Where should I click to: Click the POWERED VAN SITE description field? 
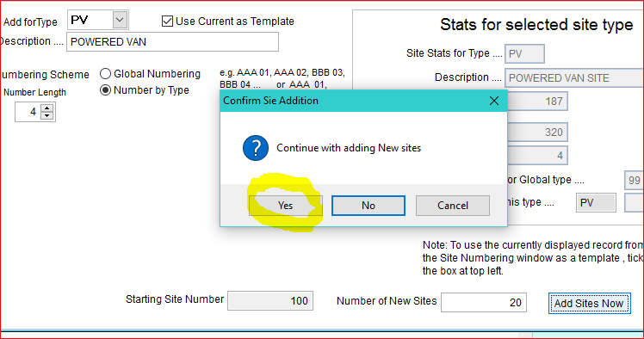[x=574, y=78]
